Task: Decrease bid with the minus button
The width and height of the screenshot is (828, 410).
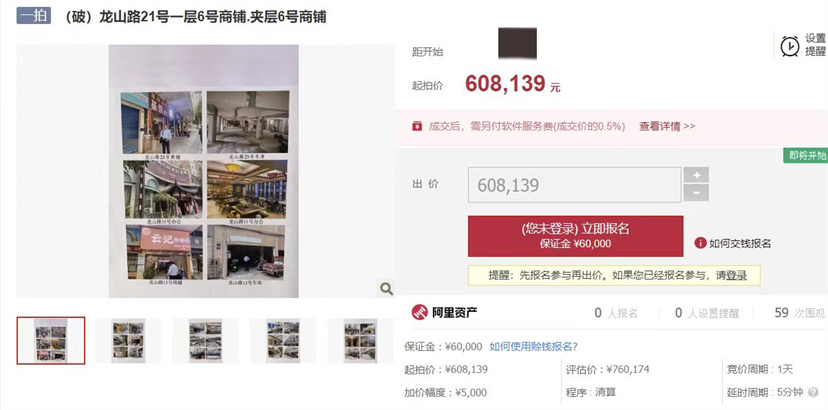Action: (x=696, y=193)
